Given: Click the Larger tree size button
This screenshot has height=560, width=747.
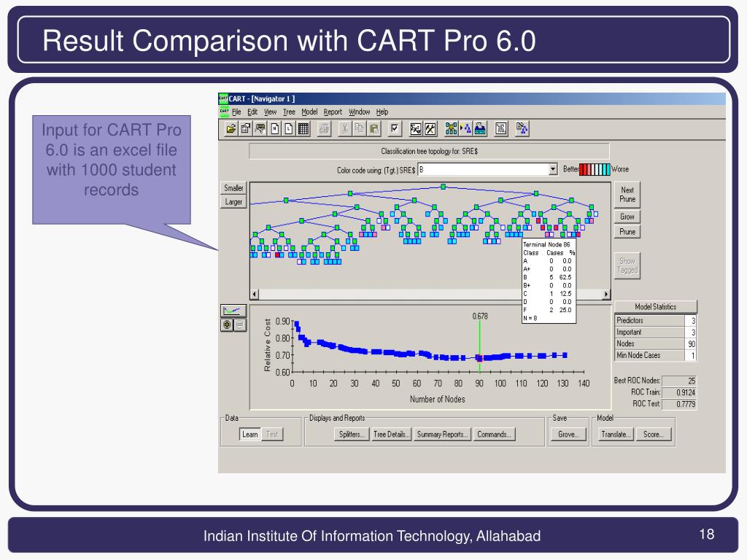Looking at the screenshot, I should pyautogui.click(x=233, y=202).
